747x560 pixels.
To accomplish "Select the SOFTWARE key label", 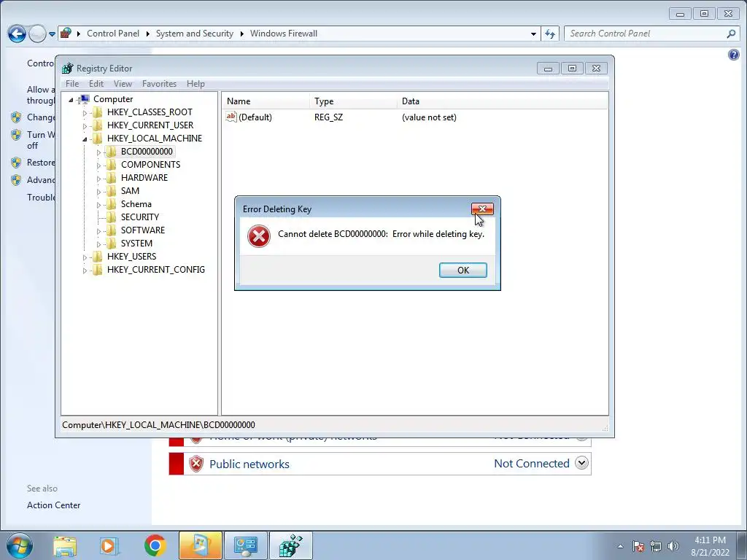I will [142, 230].
